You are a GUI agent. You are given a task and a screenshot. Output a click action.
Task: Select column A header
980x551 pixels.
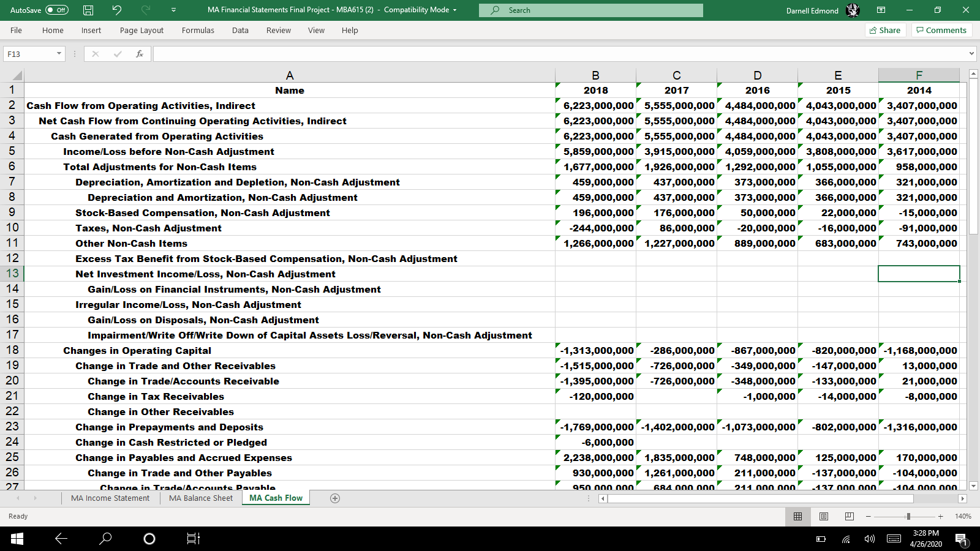(x=290, y=75)
